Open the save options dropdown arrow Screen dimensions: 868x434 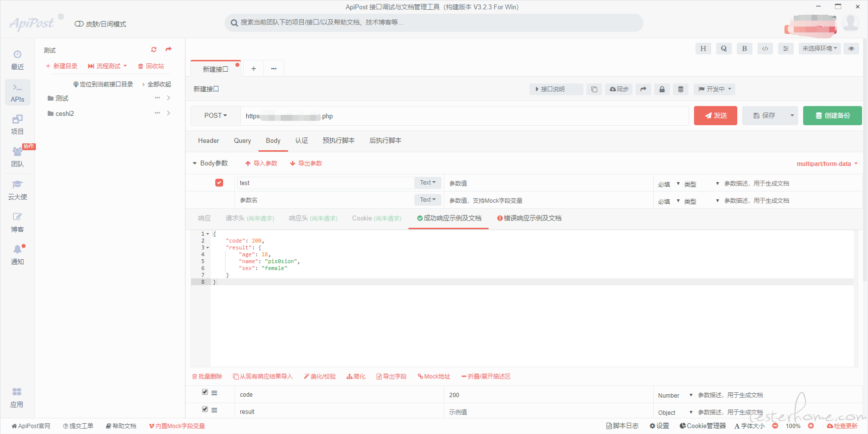[792, 116]
